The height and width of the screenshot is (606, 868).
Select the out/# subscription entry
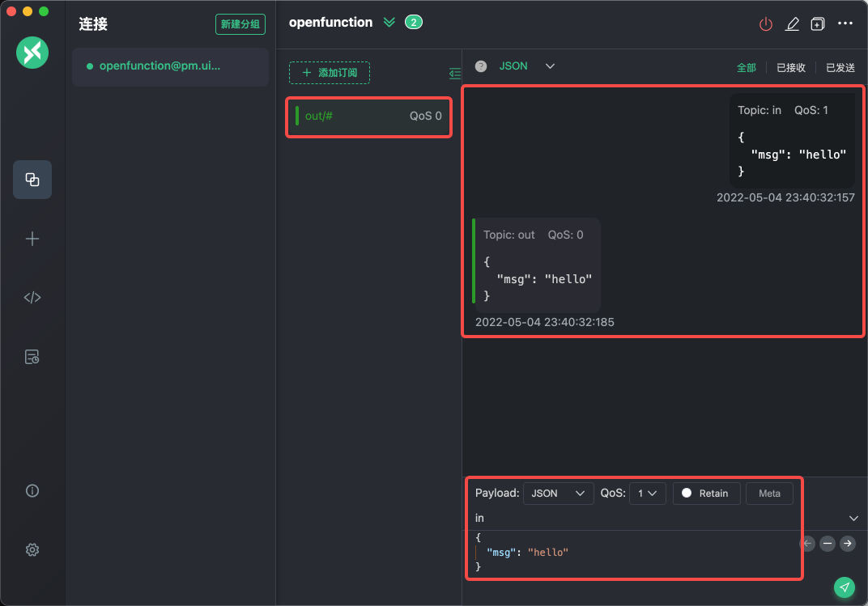pos(368,116)
